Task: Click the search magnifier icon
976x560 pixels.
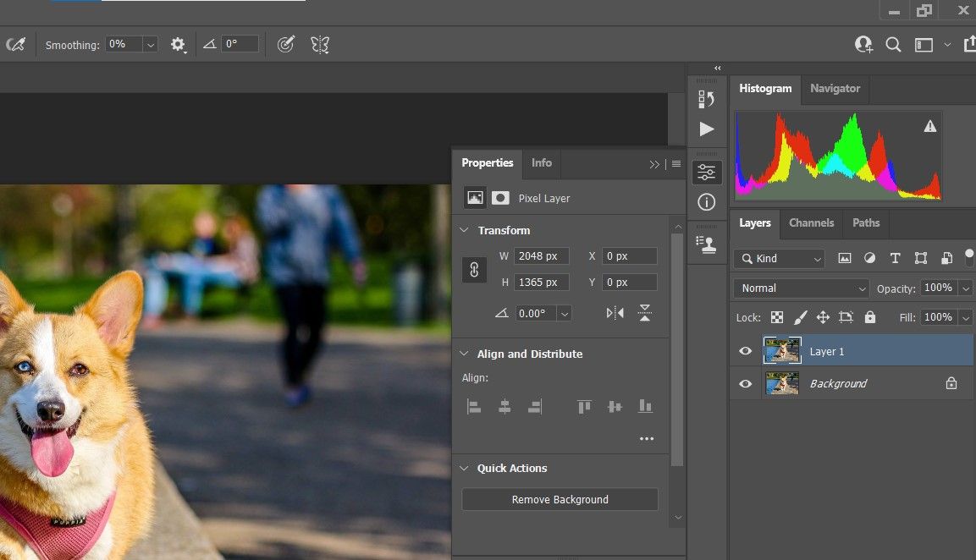Action: [893, 45]
